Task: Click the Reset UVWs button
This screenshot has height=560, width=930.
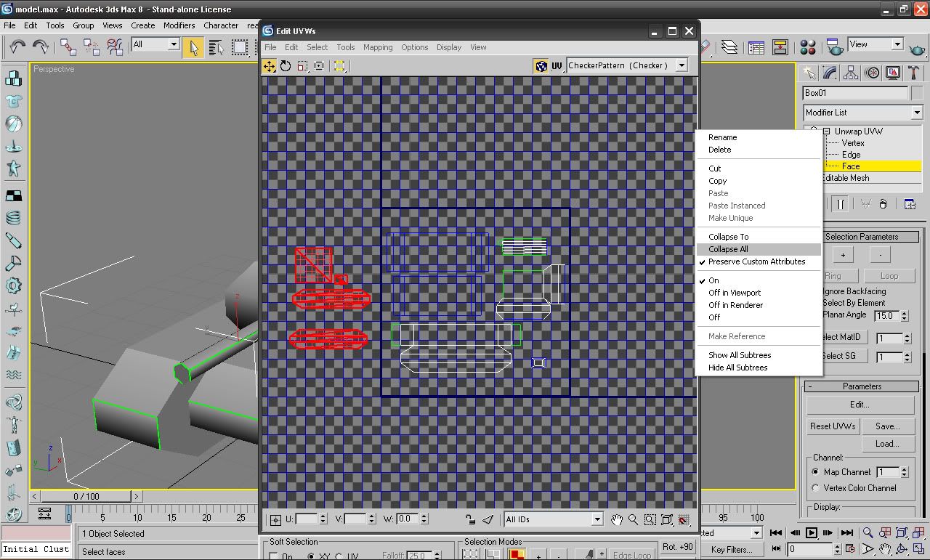Action: tap(833, 426)
